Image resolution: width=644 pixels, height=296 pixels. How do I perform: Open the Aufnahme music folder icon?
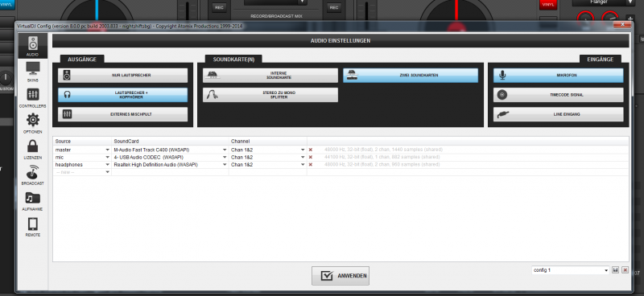[x=32, y=198]
